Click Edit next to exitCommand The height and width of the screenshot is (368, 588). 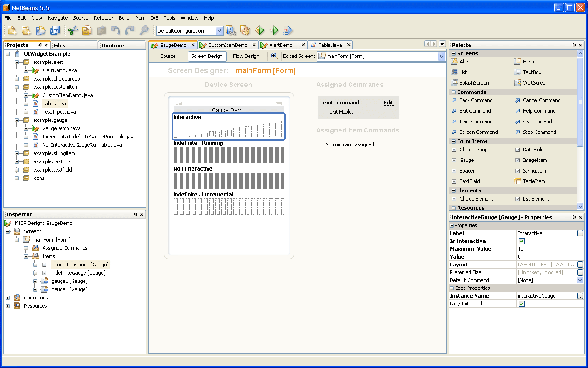click(388, 103)
